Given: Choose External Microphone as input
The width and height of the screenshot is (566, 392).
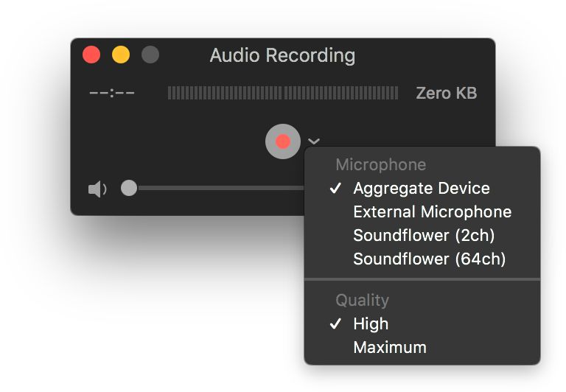Looking at the screenshot, I should pos(422,211).
